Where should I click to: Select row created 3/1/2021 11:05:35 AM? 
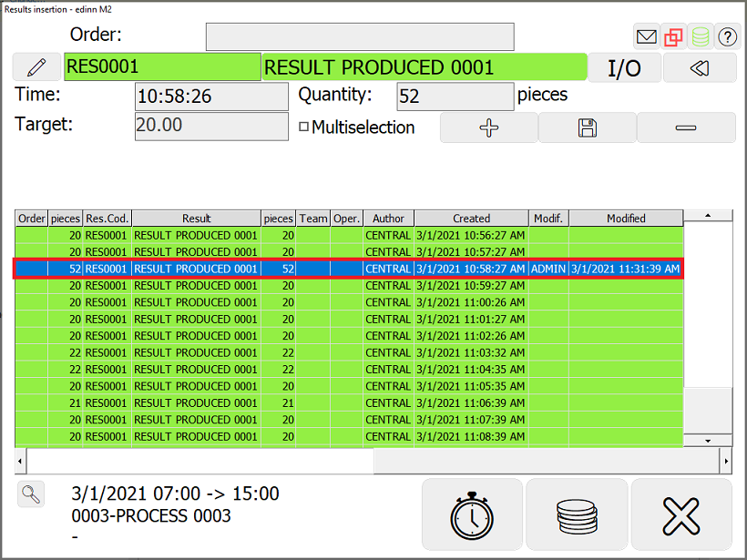(349, 386)
